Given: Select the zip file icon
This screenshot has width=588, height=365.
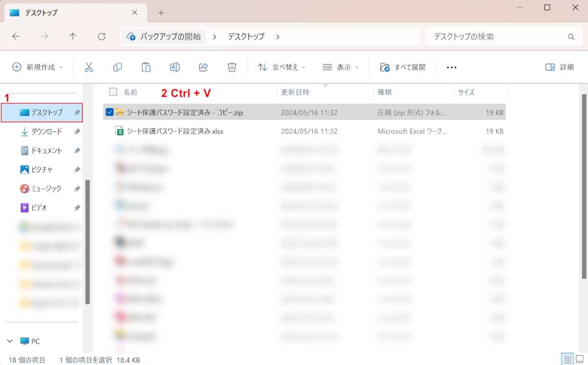Looking at the screenshot, I should tap(120, 112).
